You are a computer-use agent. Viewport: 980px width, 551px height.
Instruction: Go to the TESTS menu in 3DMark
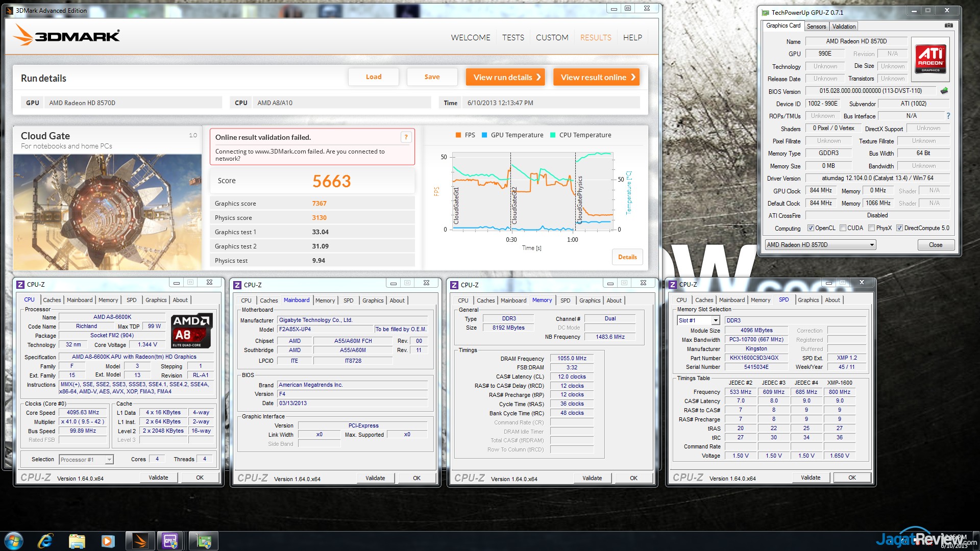[513, 38]
